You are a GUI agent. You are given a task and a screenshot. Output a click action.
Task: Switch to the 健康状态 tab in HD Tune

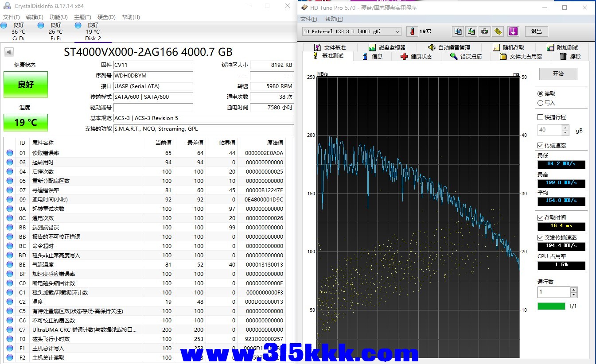416,57
